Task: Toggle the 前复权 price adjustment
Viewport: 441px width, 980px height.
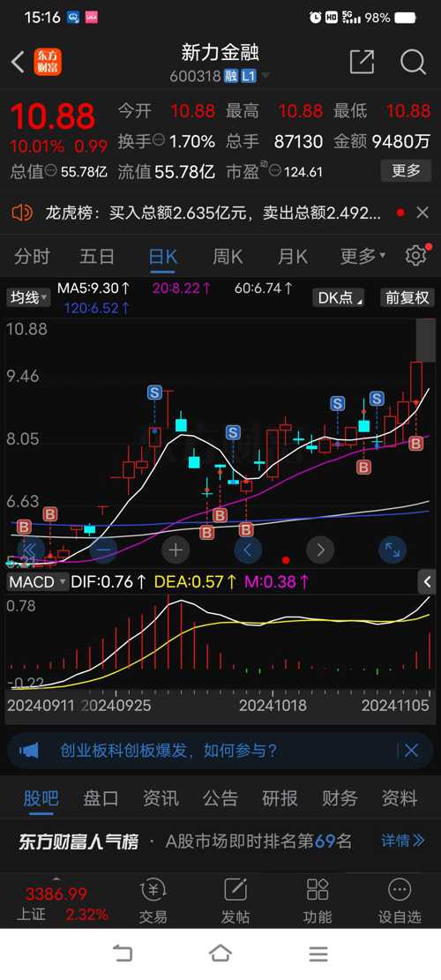Action: click(407, 297)
